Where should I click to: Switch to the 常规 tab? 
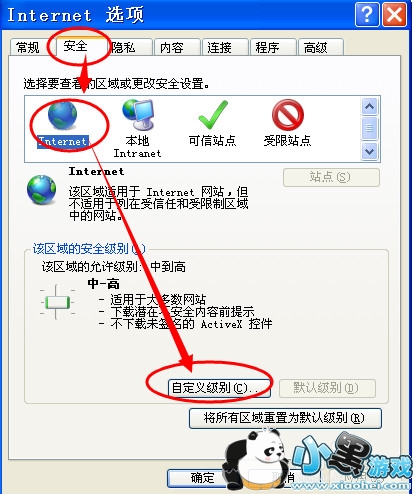coord(28,47)
